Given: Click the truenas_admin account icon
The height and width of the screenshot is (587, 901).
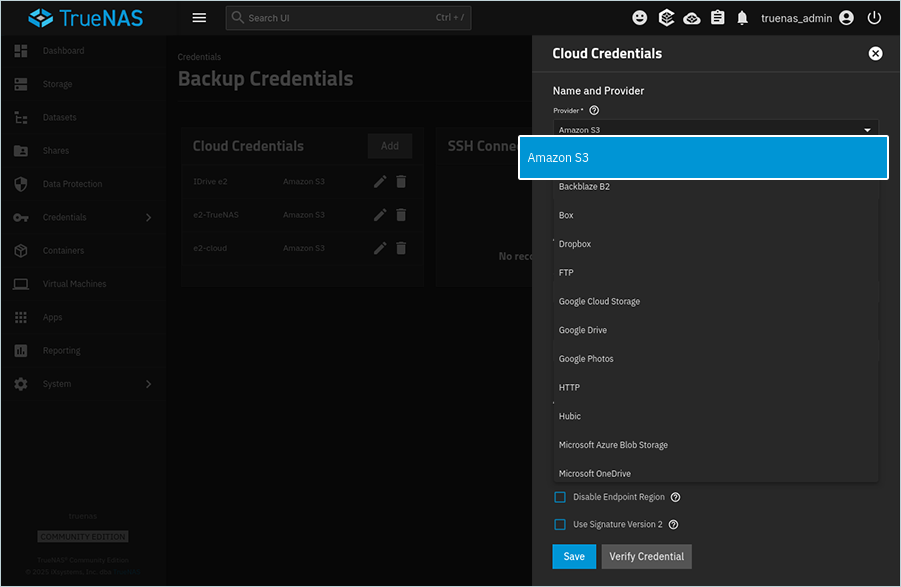Looking at the screenshot, I should (x=847, y=18).
